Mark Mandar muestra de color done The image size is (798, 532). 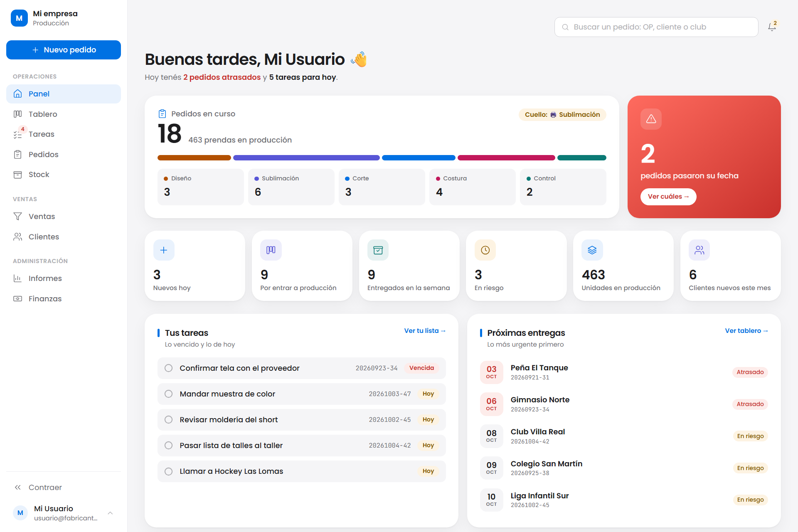pos(168,394)
